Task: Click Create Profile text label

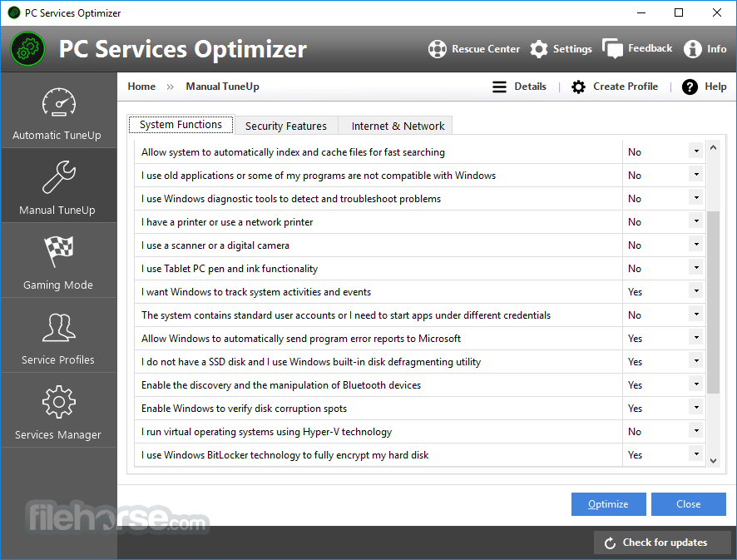Action: pyautogui.click(x=626, y=87)
